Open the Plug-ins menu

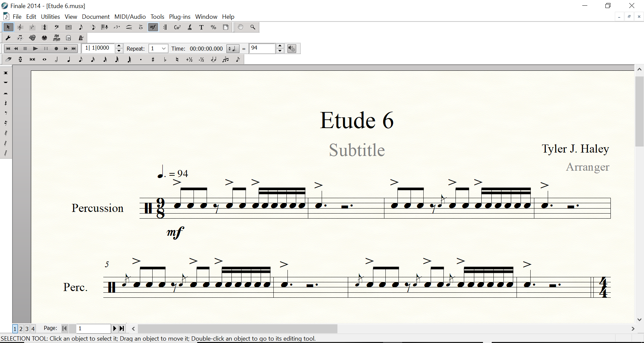(179, 16)
